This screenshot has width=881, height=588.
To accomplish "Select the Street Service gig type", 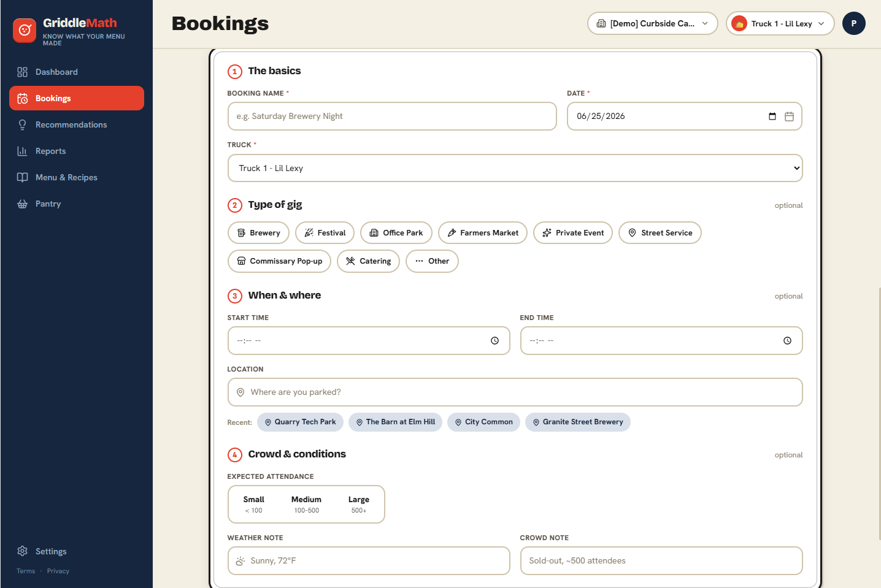I will point(660,233).
